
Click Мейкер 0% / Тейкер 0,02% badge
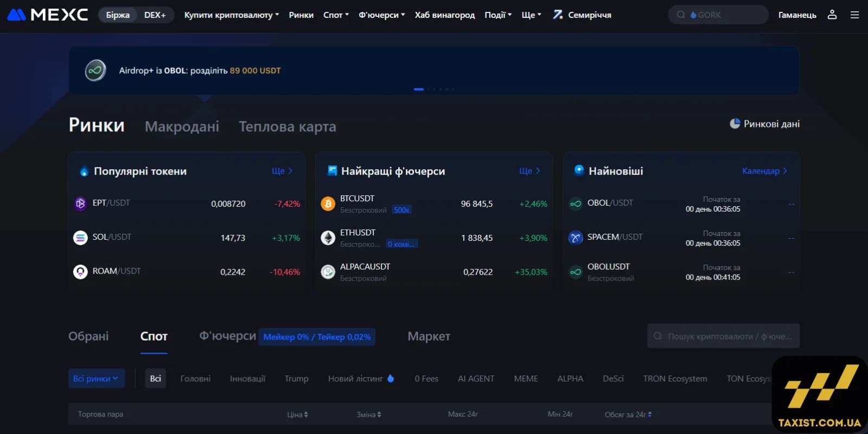coord(317,337)
